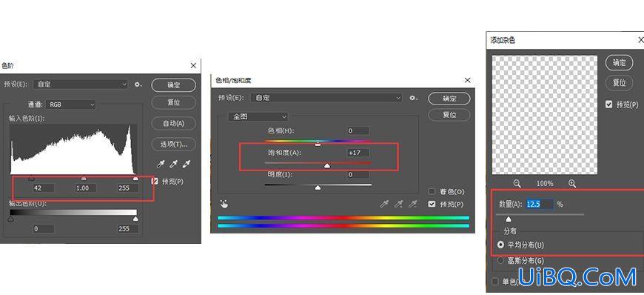
Task: Click the 100% zoom level text
Action: tap(545, 184)
